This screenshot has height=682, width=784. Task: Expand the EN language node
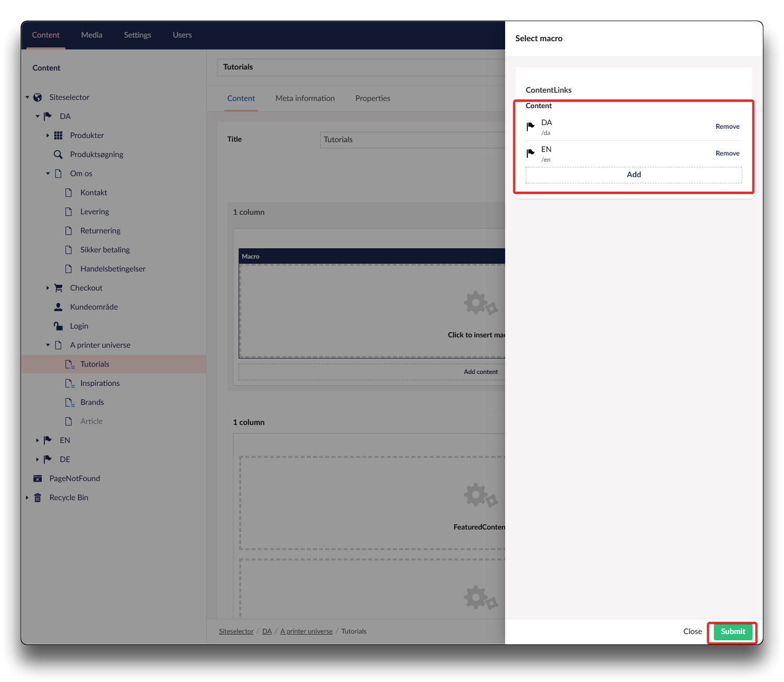(x=37, y=440)
